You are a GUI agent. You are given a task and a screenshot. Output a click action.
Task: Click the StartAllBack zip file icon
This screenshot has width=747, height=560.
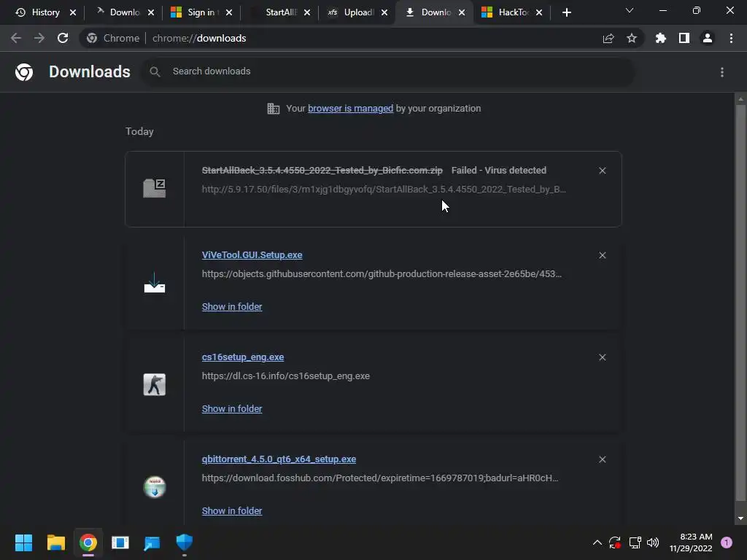pyautogui.click(x=155, y=188)
